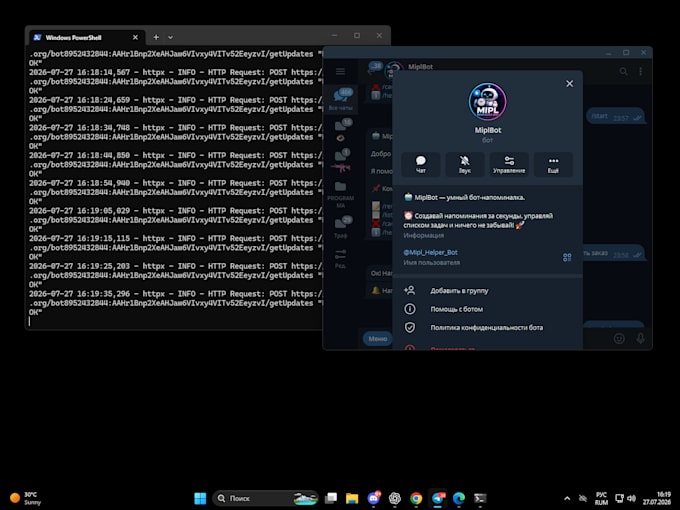Open the Telegram folder with the gun emoji
Screen dimensions: 680x510
tap(341, 160)
